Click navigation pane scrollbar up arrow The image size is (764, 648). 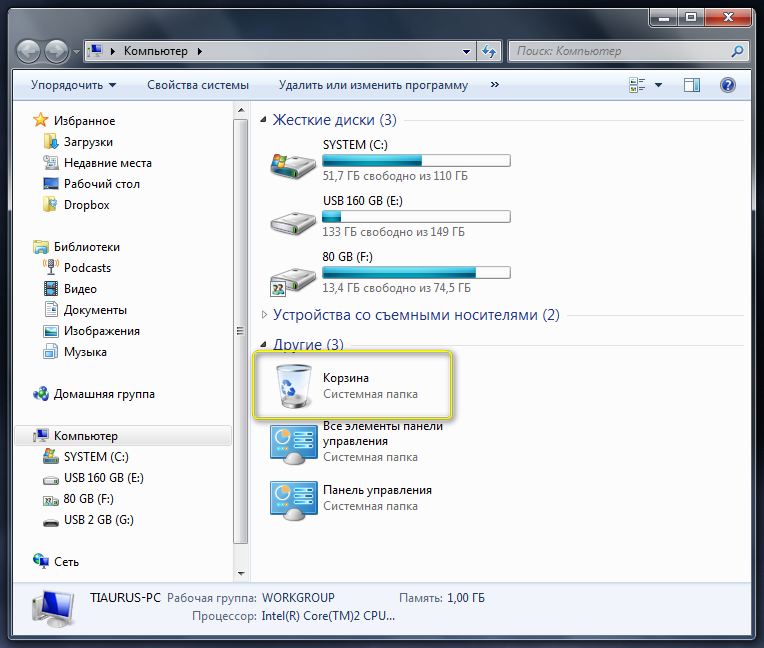tap(241, 110)
